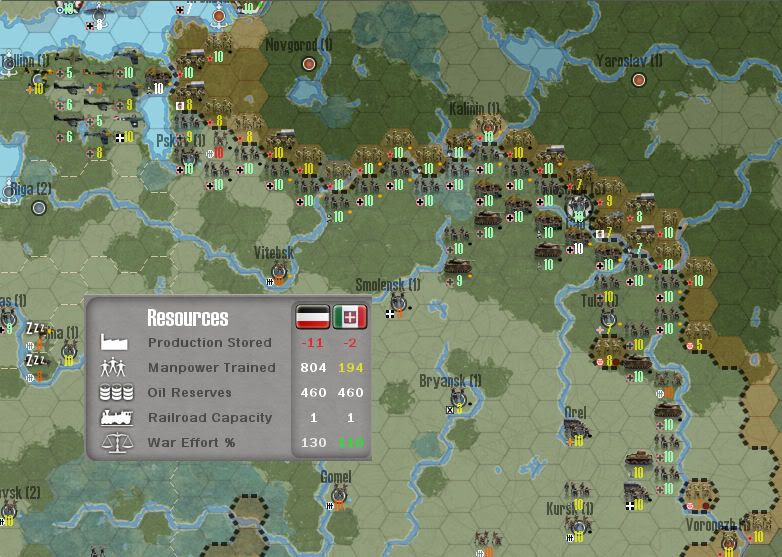Select the unit stationed at Bryansk
This screenshot has height=557, width=782.
tap(458, 398)
